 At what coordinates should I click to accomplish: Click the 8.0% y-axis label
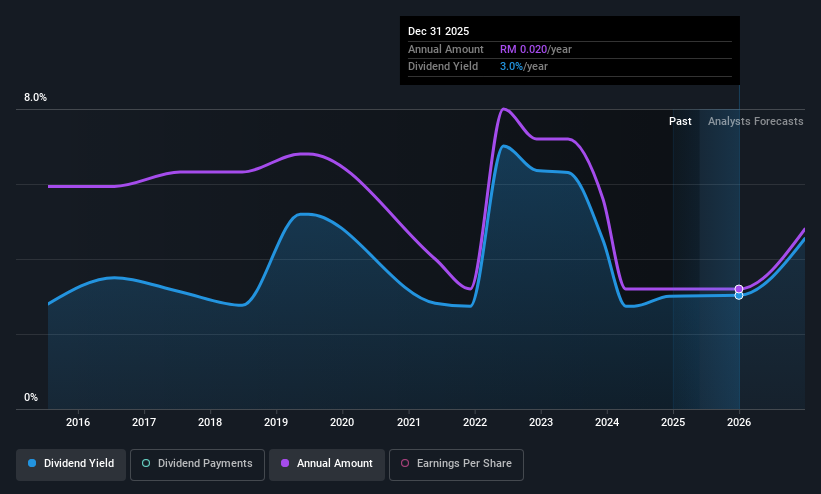point(35,97)
